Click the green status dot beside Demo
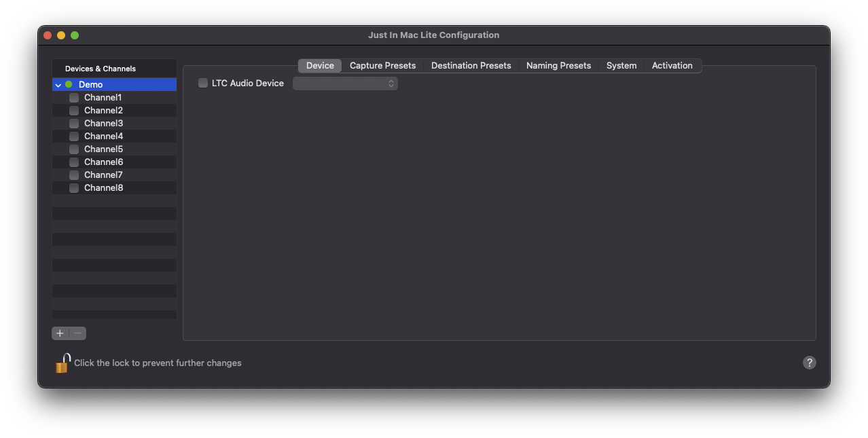Viewport: 868px width, 438px height. coord(69,85)
